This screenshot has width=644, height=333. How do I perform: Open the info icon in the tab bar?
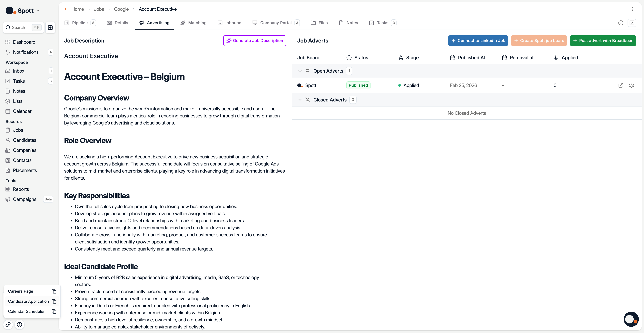coord(621,23)
